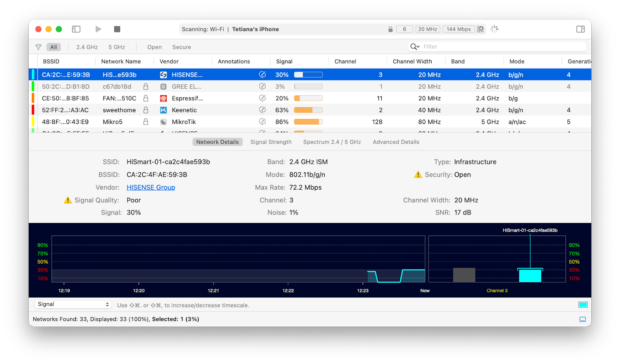Click the Keenetic vendor logo icon

[164, 110]
